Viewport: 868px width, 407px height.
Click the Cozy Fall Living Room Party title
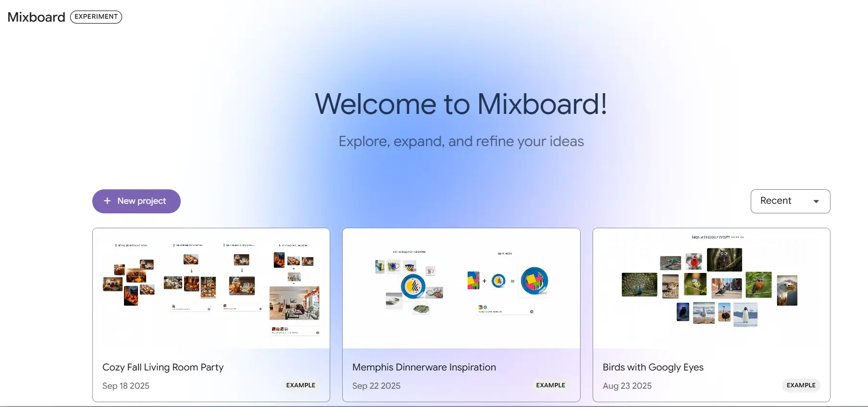[x=163, y=367]
